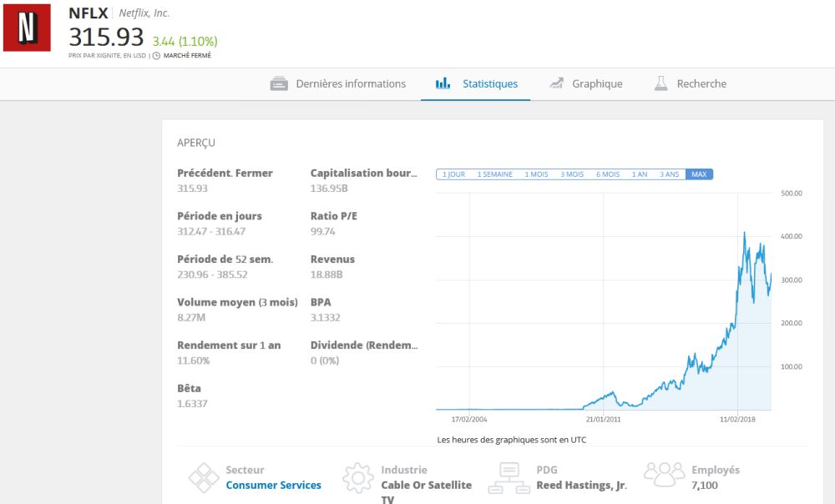The height and width of the screenshot is (504, 835).
Task: Click the Revenus value 18.88B
Action: pyautogui.click(x=326, y=275)
